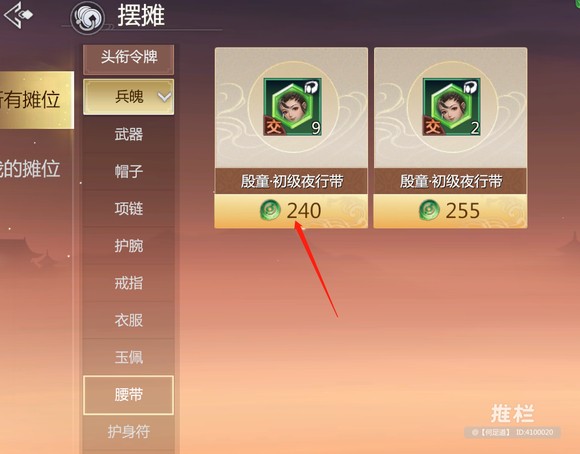Click the 240 price button

[x=291, y=211]
